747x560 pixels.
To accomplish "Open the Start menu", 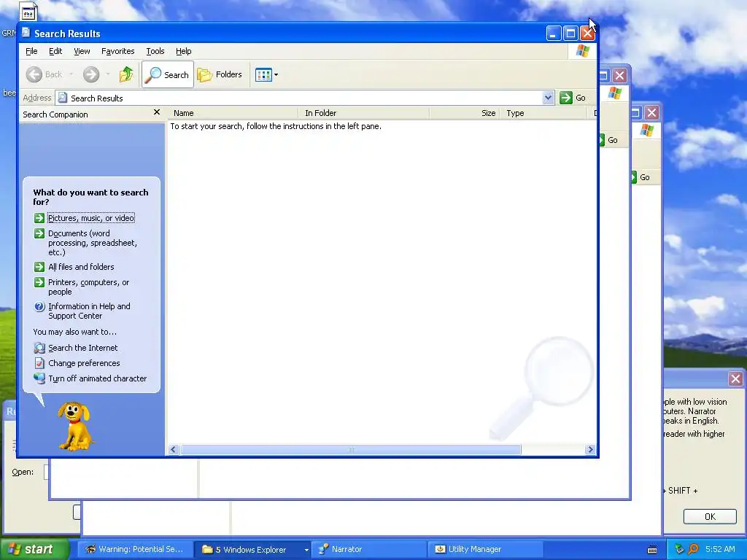I will point(34,549).
